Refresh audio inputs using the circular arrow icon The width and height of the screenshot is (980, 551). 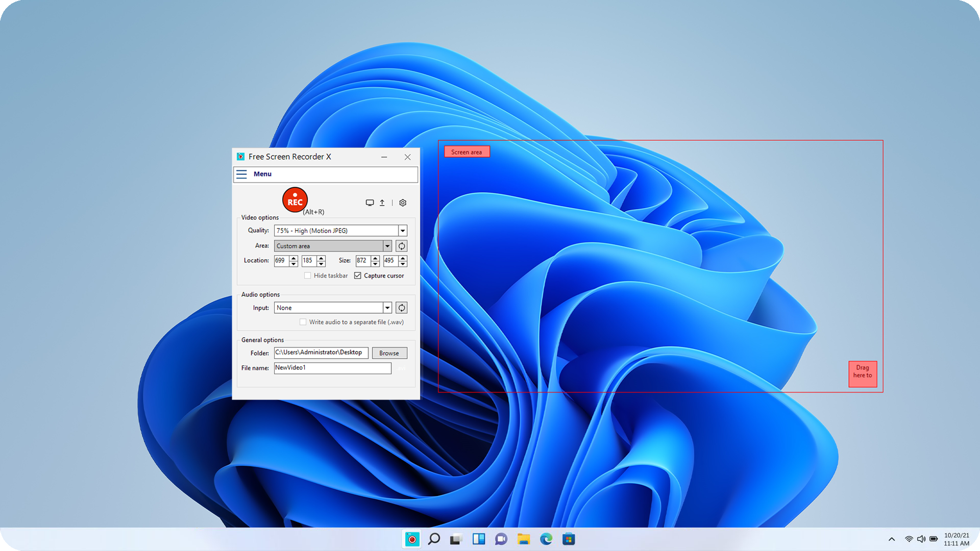coord(401,307)
